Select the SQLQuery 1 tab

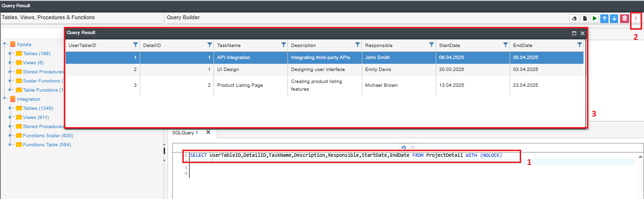185,132
